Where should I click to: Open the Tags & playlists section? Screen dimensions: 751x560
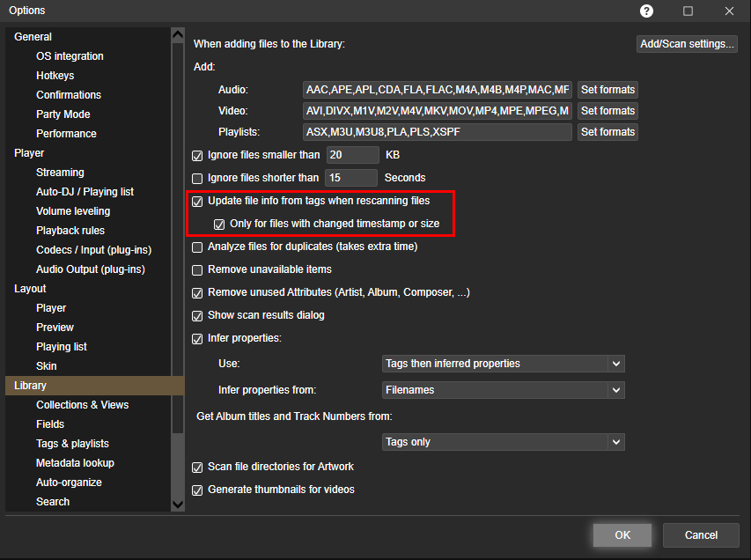(x=72, y=444)
